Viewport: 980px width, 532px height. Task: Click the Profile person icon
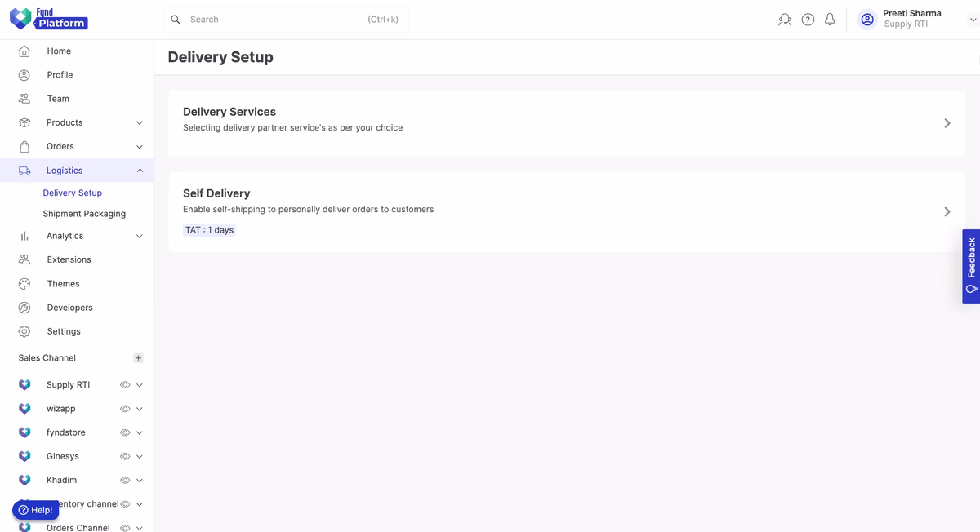[24, 75]
